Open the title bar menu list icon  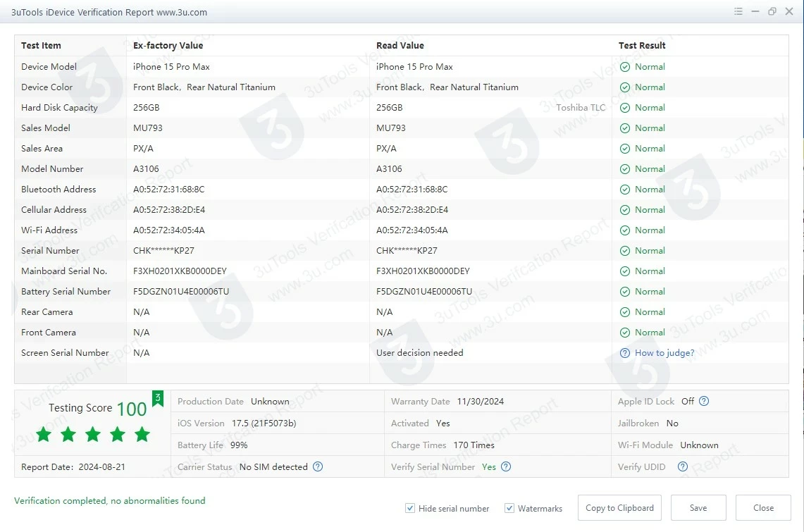click(x=738, y=11)
